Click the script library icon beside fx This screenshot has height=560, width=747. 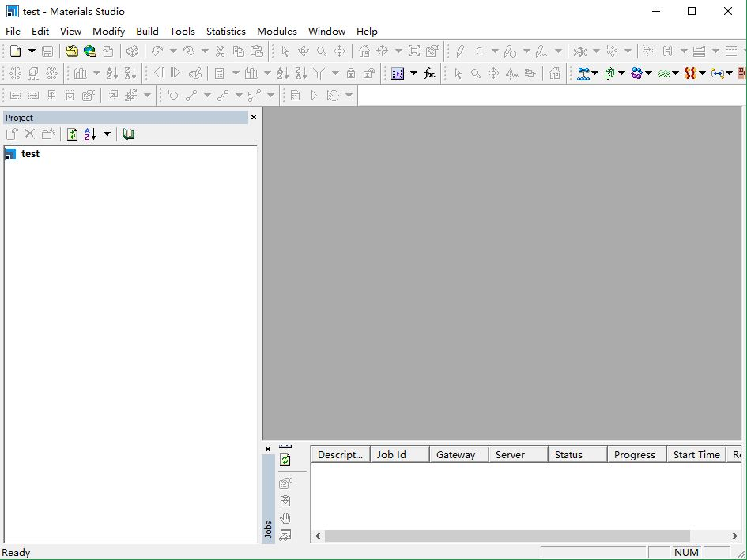(398, 73)
